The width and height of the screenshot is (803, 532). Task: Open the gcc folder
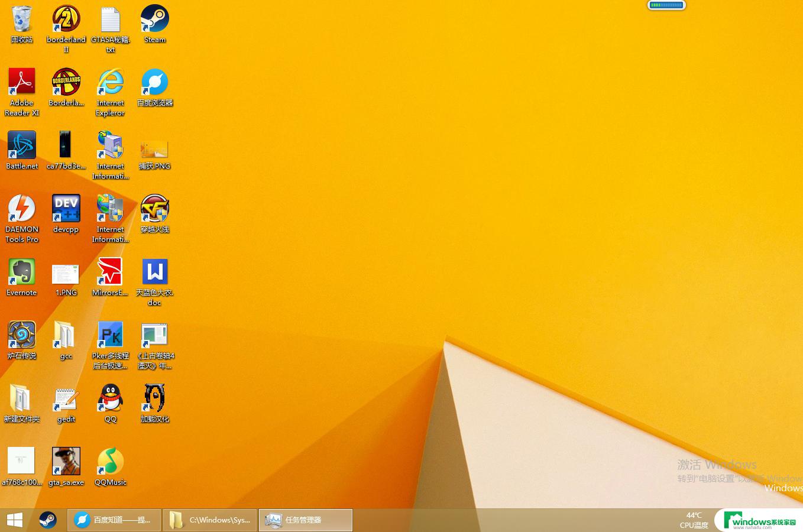coord(66,340)
